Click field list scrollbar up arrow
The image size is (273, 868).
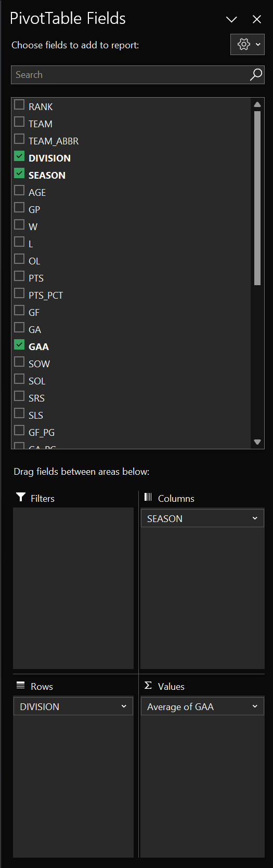(x=257, y=104)
